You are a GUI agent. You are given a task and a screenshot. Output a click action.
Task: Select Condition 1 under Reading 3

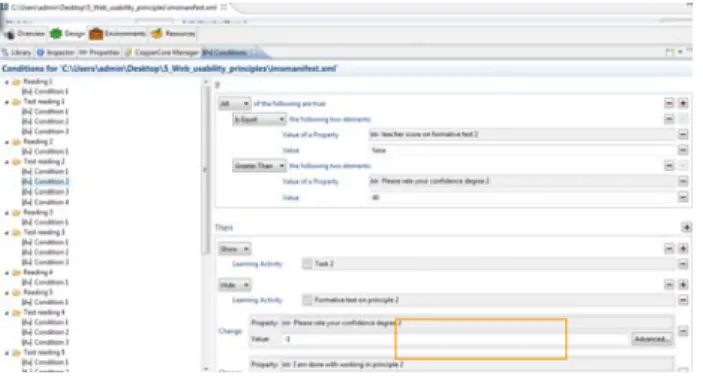coord(45,222)
